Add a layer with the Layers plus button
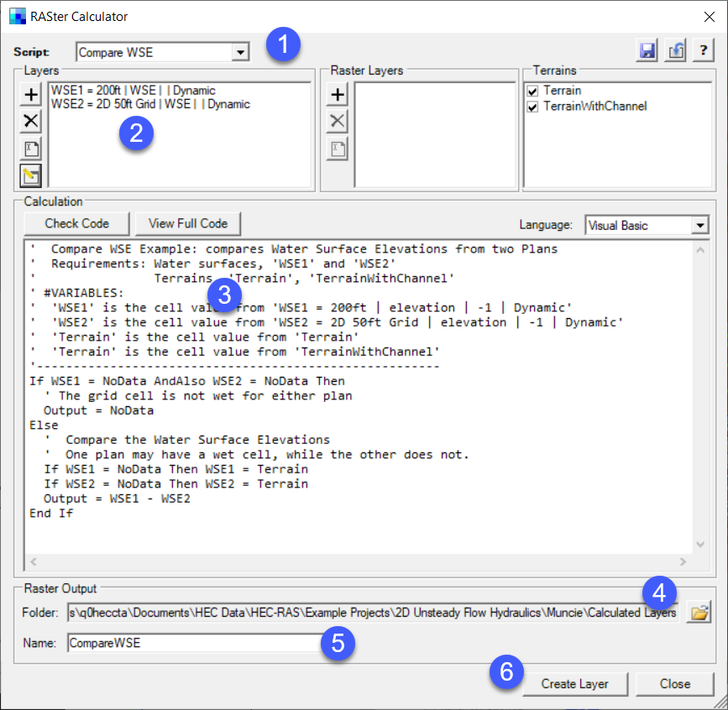728x710 pixels. [30, 95]
